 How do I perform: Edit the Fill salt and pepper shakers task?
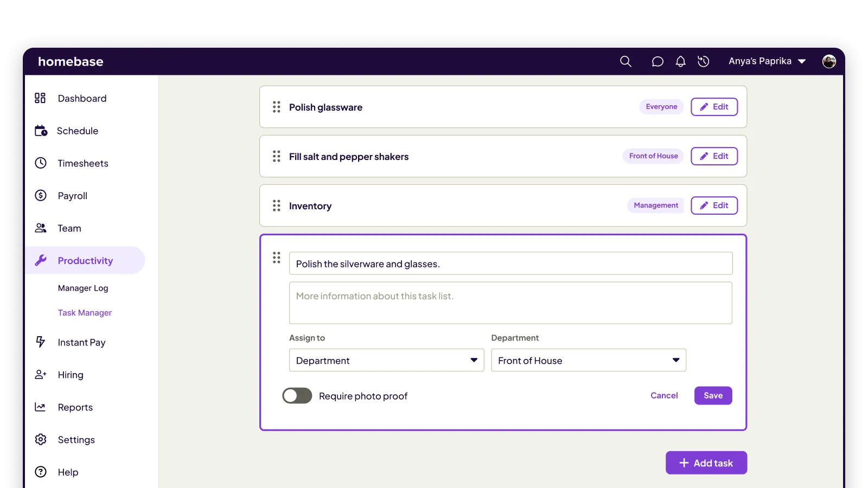point(714,156)
